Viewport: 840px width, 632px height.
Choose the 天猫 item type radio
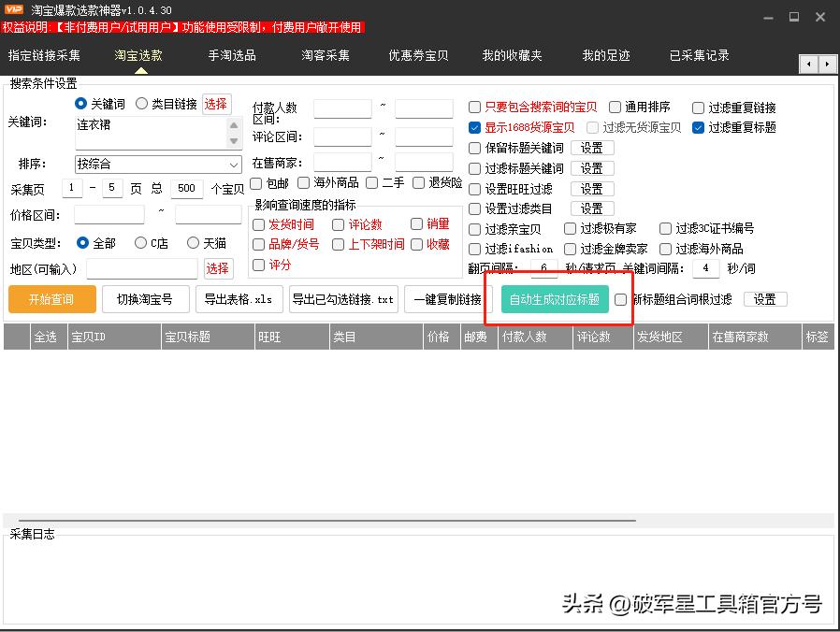[193, 243]
